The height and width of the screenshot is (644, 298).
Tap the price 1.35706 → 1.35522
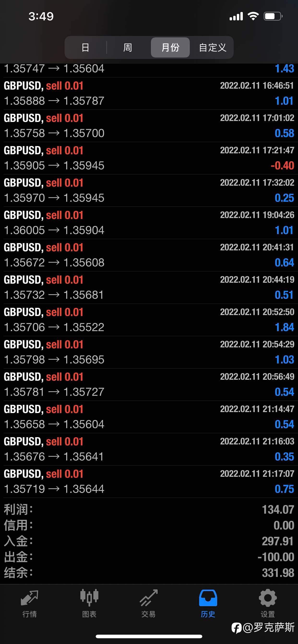coord(54,327)
